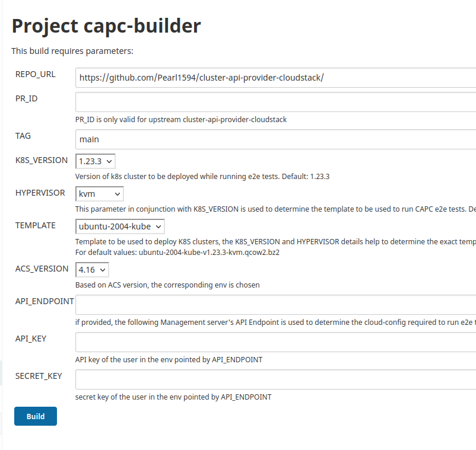Click the SECRET_KEY input field

point(275,379)
